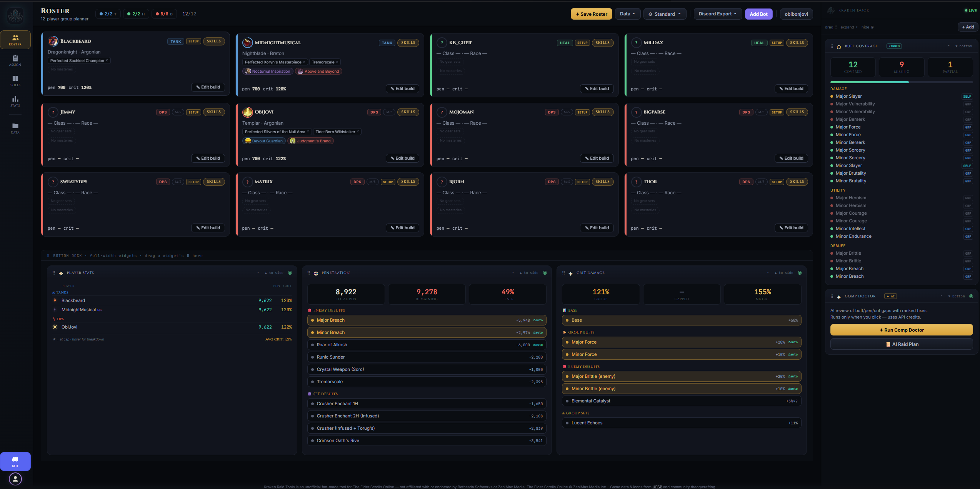Click the Penetration widget target icon
980x489 pixels.
(x=316, y=273)
